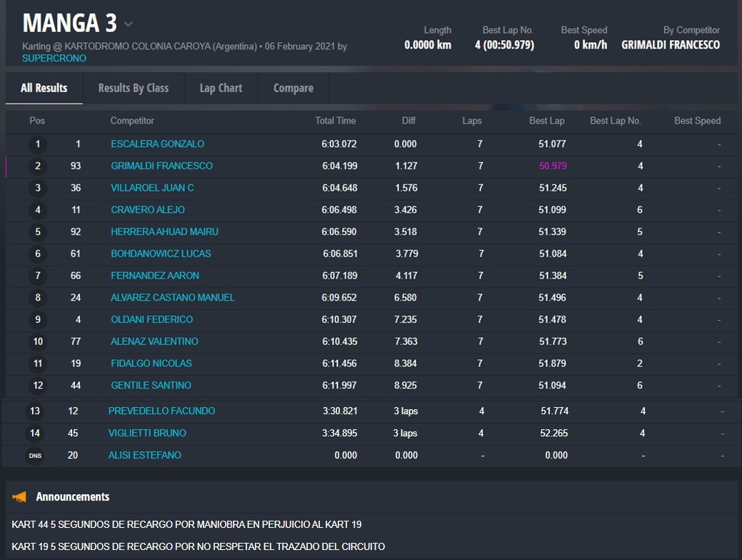
Task: Open the SUPERCRONO organizer link
Action: [x=54, y=59]
